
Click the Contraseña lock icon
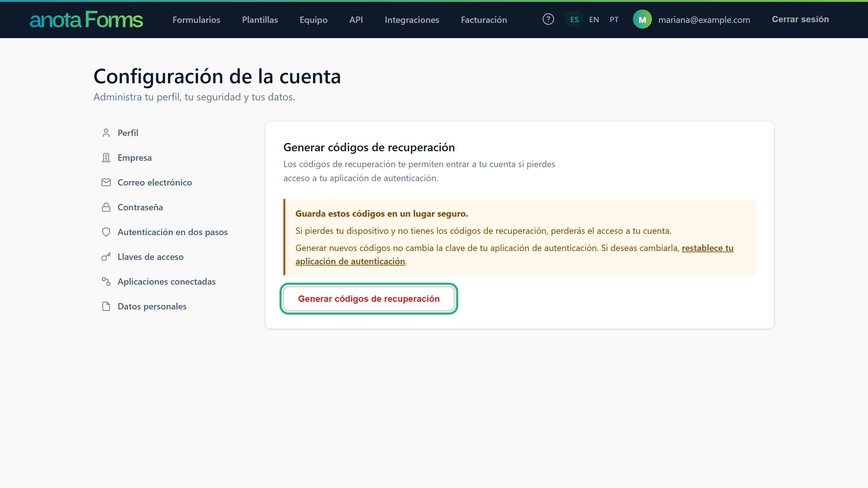click(106, 207)
